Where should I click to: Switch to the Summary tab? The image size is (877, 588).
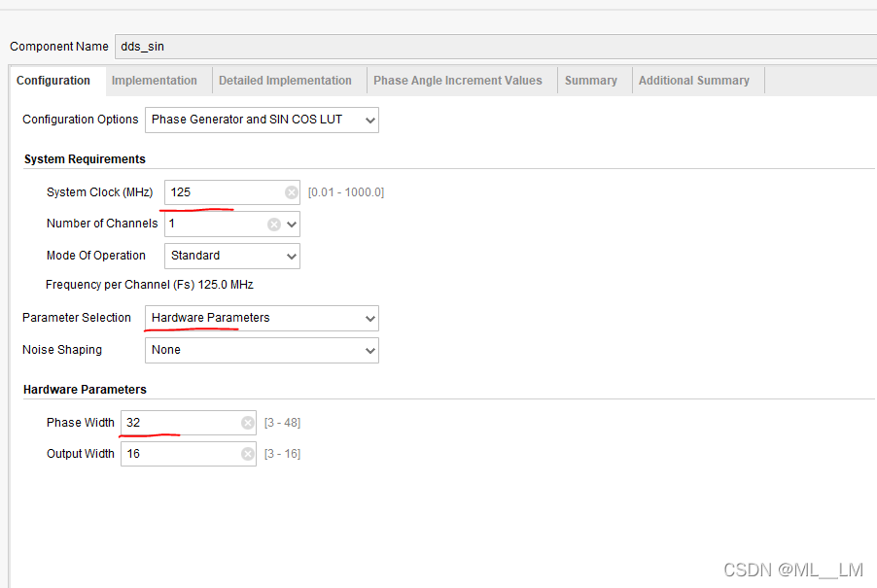591,81
